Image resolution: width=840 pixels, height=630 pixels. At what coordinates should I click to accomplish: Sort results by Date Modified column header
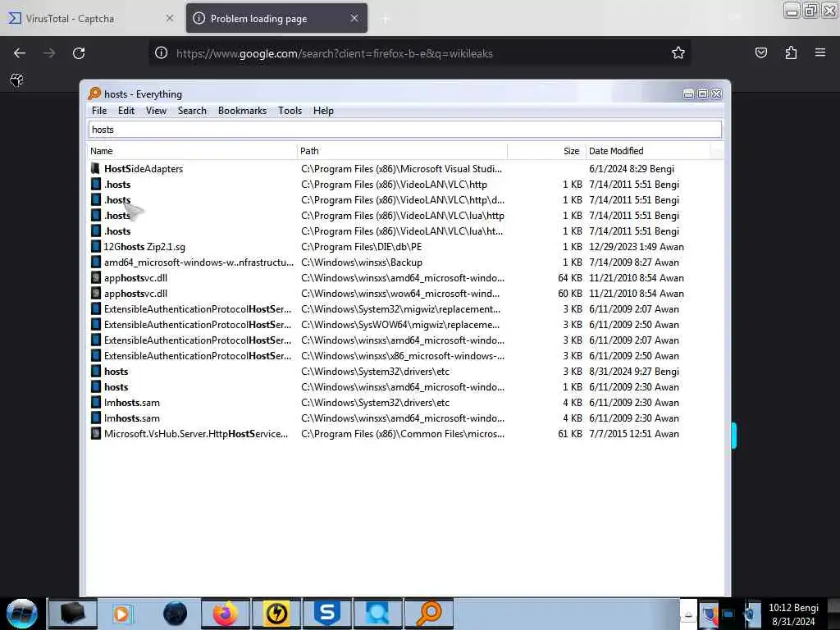pyautogui.click(x=648, y=151)
